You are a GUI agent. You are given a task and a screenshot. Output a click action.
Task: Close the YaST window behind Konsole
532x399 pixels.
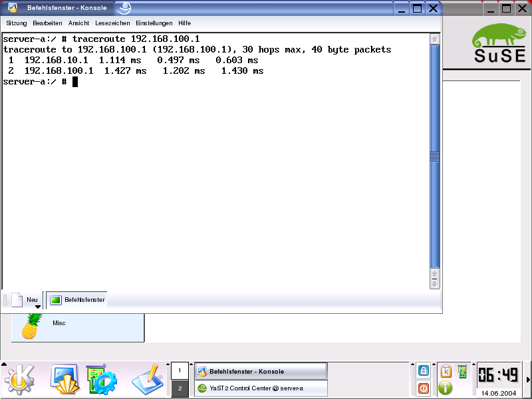point(523,8)
